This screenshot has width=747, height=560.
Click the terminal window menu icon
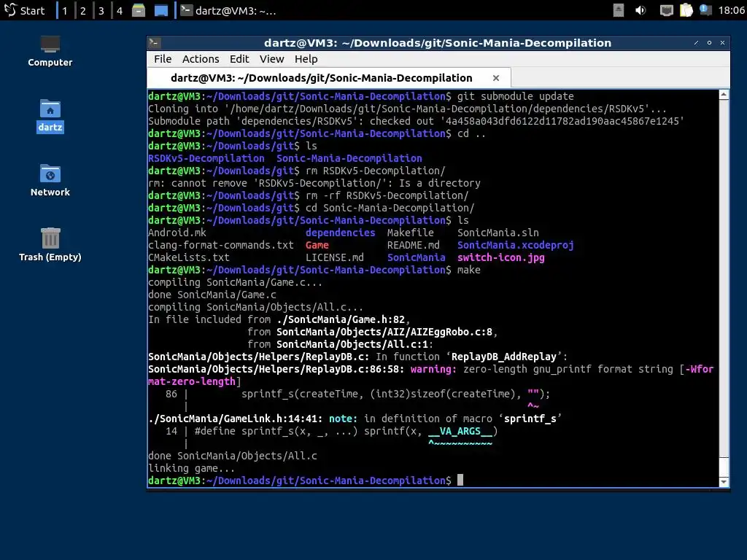pos(154,43)
